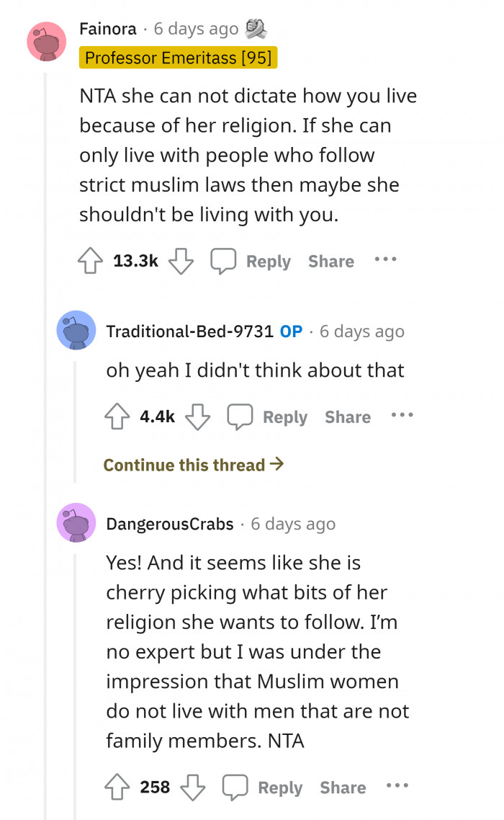The width and height of the screenshot is (504, 820).
Task: Open the overflow menu on Fainora's comment
Action: click(x=386, y=261)
